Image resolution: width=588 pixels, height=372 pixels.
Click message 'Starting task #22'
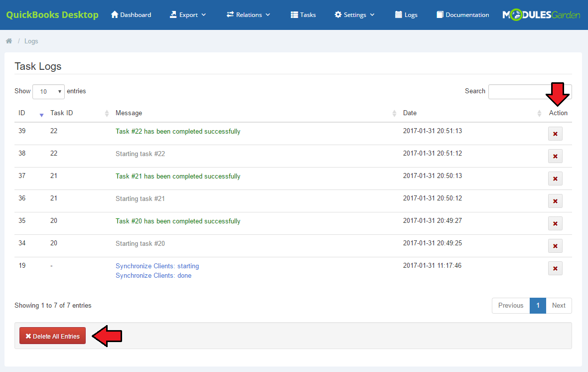(140, 154)
